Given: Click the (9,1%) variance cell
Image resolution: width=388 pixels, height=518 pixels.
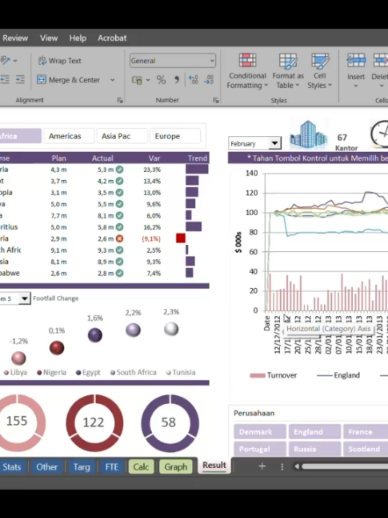Looking at the screenshot, I should 151,239.
